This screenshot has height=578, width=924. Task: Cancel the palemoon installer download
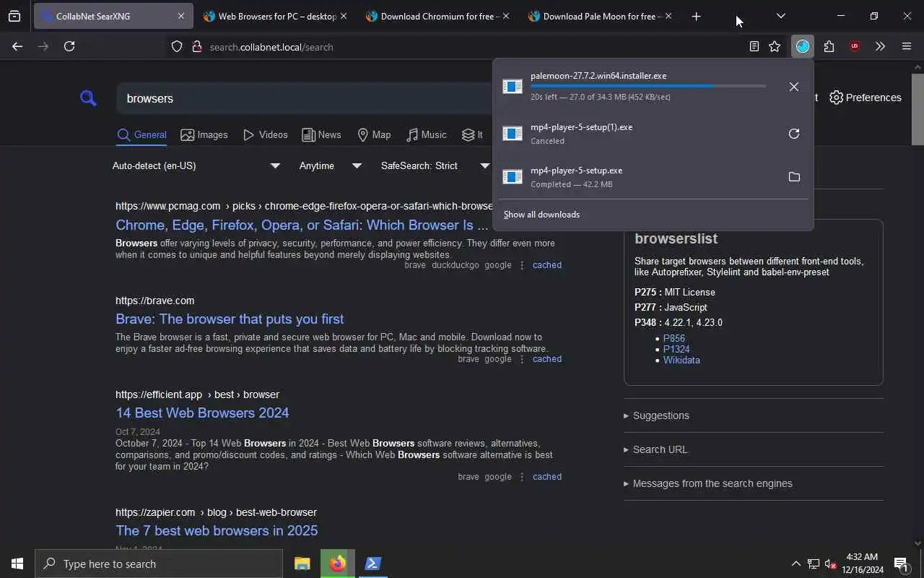(x=794, y=87)
